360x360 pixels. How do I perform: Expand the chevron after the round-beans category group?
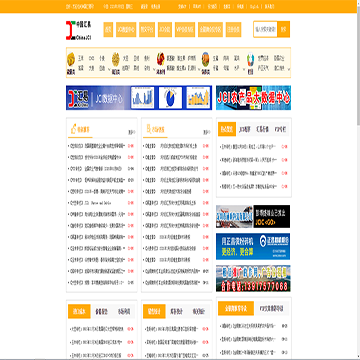tap(154, 69)
